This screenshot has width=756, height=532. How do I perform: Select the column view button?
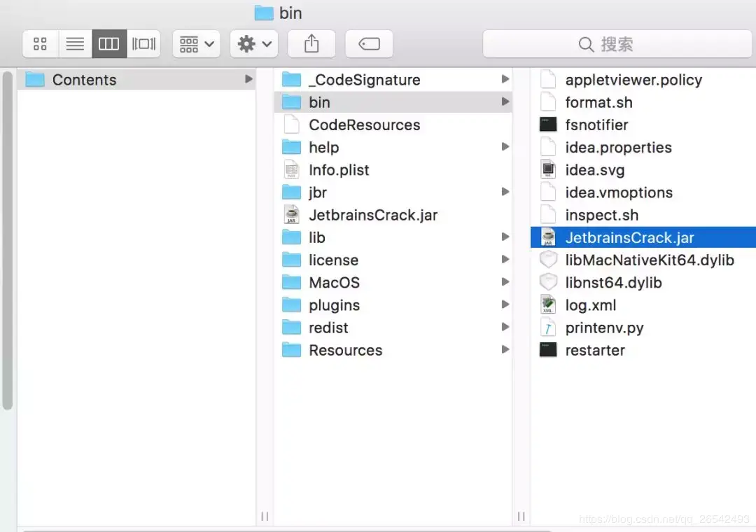[x=109, y=44]
